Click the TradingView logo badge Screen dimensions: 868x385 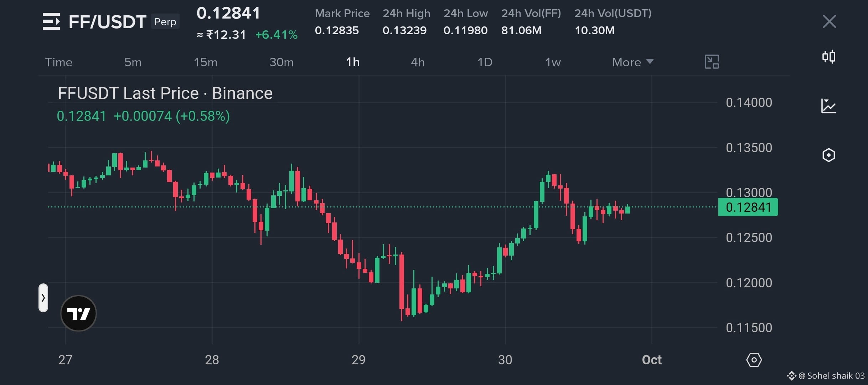pos(78,313)
